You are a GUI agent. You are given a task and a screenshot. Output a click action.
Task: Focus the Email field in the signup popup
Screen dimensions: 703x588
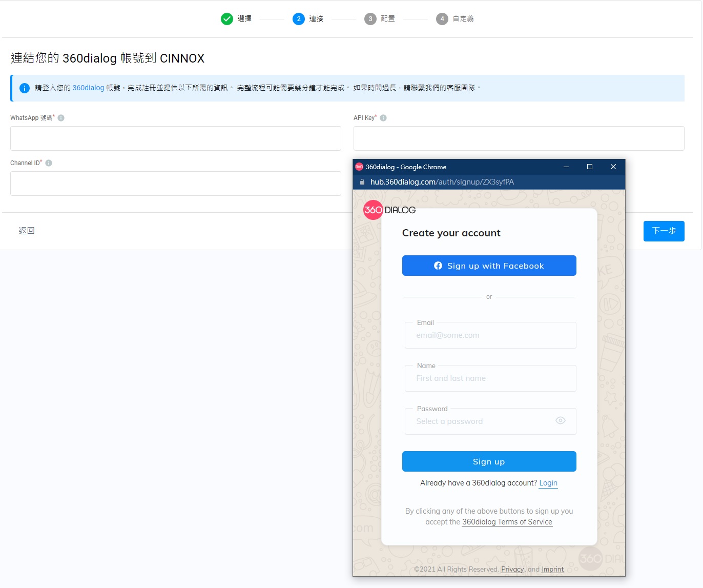click(x=490, y=335)
